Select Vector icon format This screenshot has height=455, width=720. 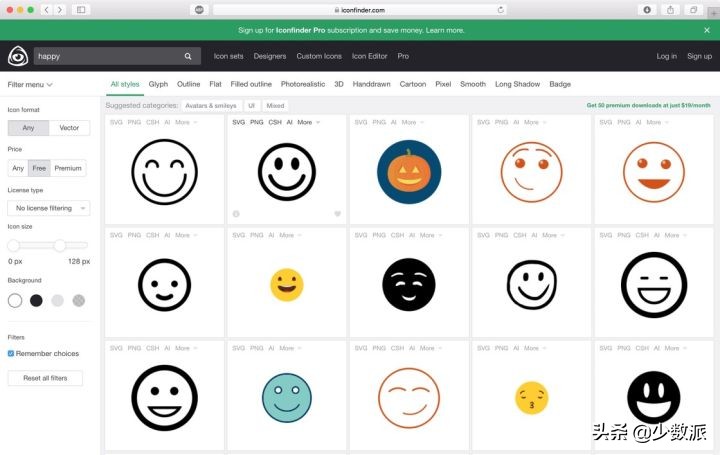pos(69,128)
